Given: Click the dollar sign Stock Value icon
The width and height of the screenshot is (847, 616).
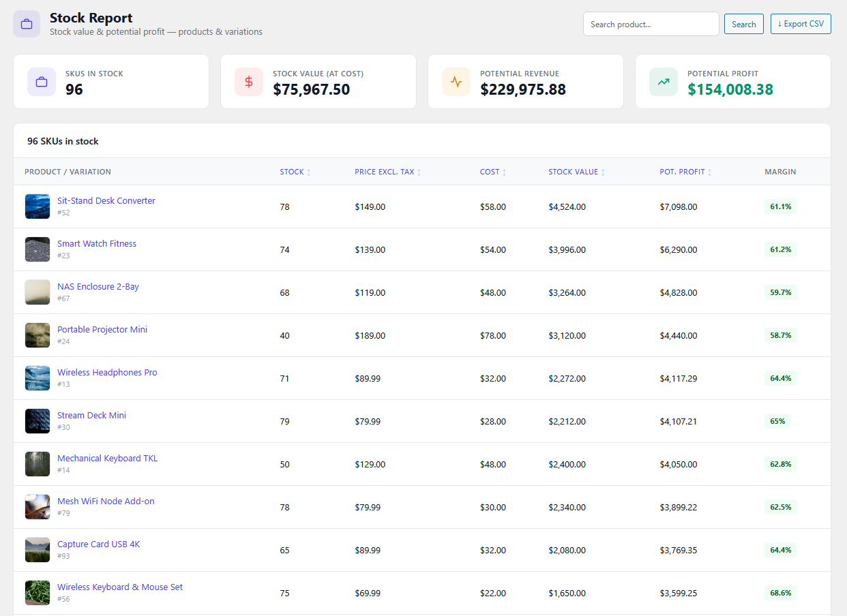Looking at the screenshot, I should [249, 82].
